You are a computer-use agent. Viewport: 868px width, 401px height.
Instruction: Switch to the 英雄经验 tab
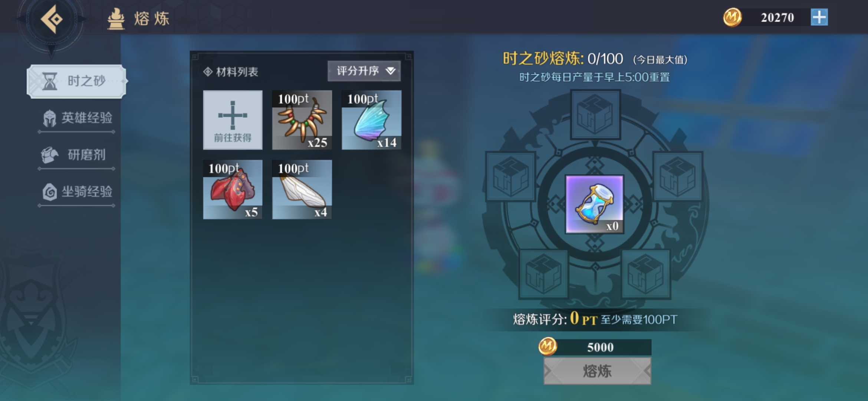point(76,118)
